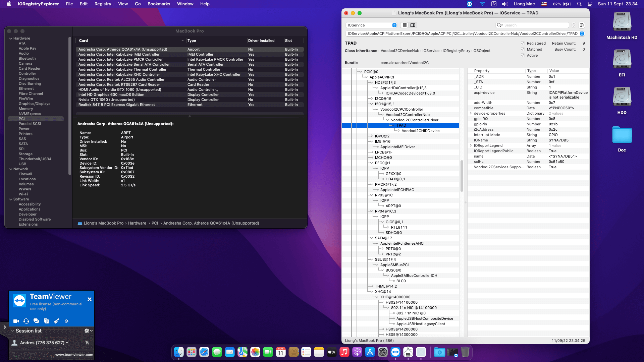644x362 pixels.
Task: Open TeamViewer from the Dock
Action: pyautogui.click(x=395, y=352)
